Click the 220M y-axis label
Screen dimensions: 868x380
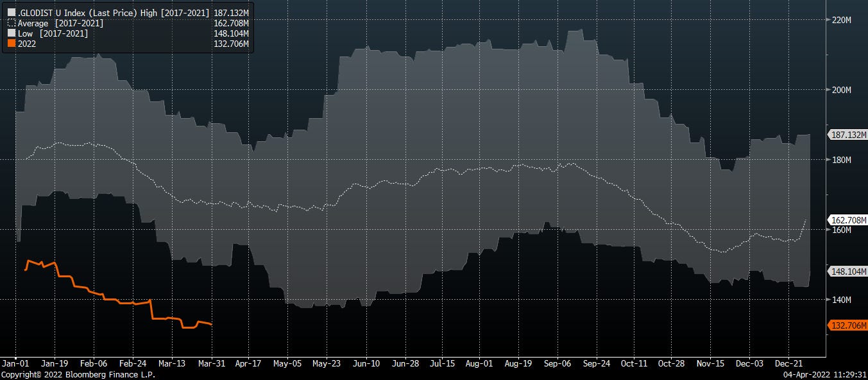point(841,20)
